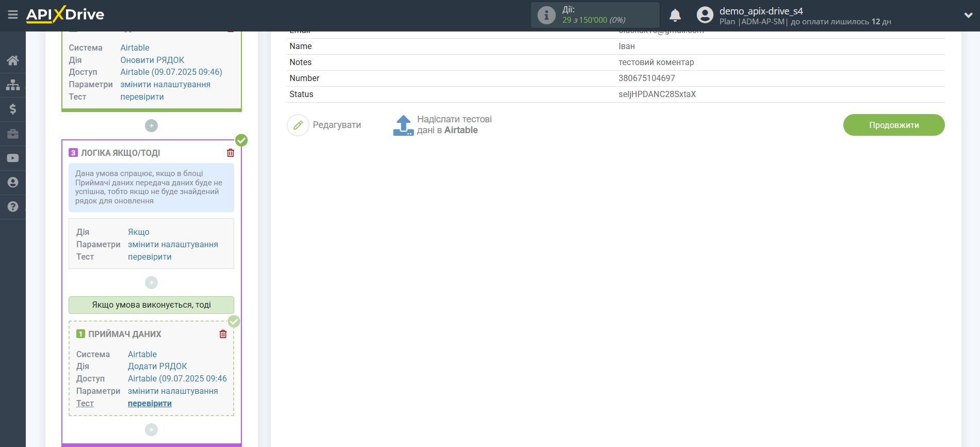Open the connections sitemap icon
Screen dimensions: 980x447
coord(13,85)
